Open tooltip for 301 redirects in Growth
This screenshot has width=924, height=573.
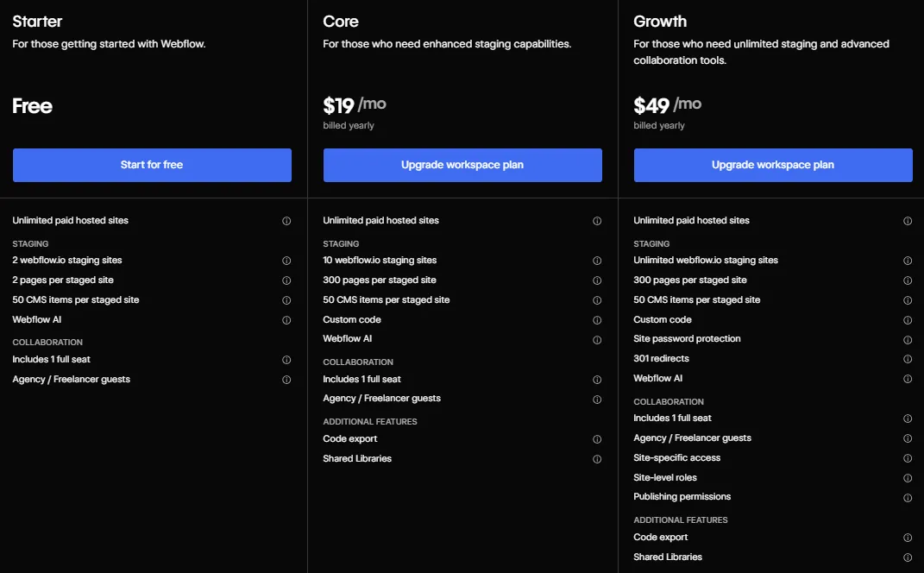point(908,358)
